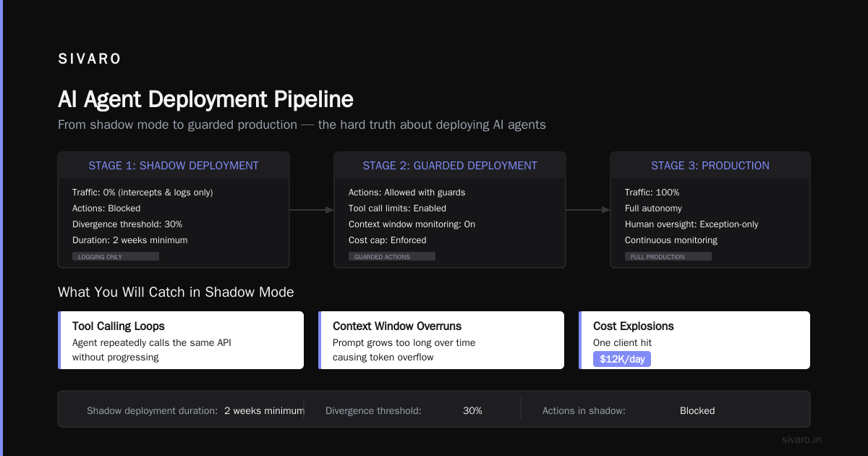Open the Stage 1: Shadow Deployment header
The image size is (868, 456).
click(174, 166)
